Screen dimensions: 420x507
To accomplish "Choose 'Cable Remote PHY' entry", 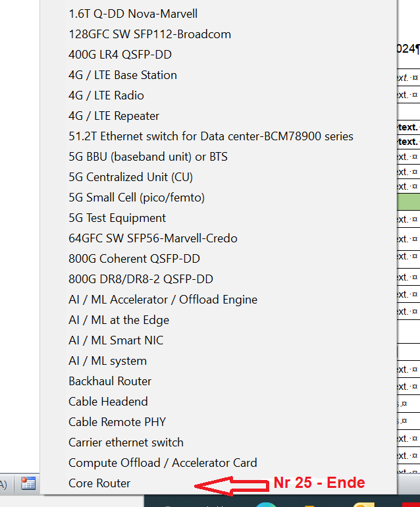I will (117, 421).
